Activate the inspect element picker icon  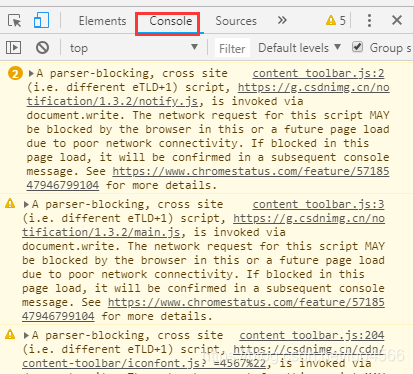[15, 21]
